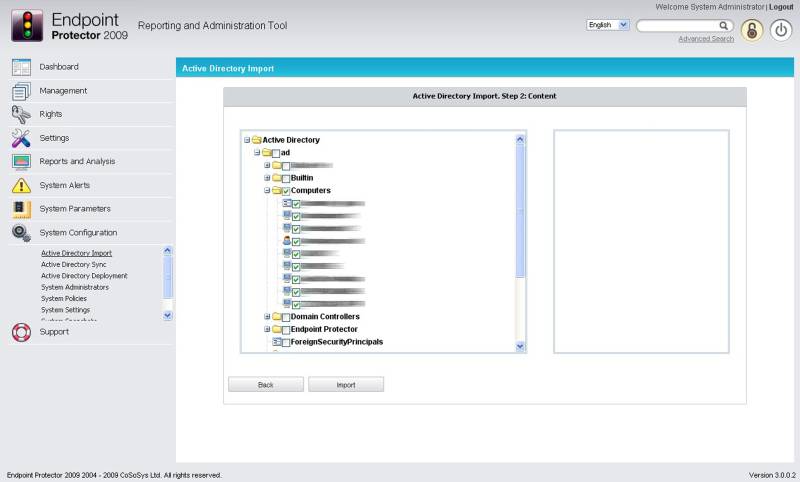Expand the Endpoint Protector tree node
Image resolution: width=800 pixels, height=482 pixels.
(267, 329)
